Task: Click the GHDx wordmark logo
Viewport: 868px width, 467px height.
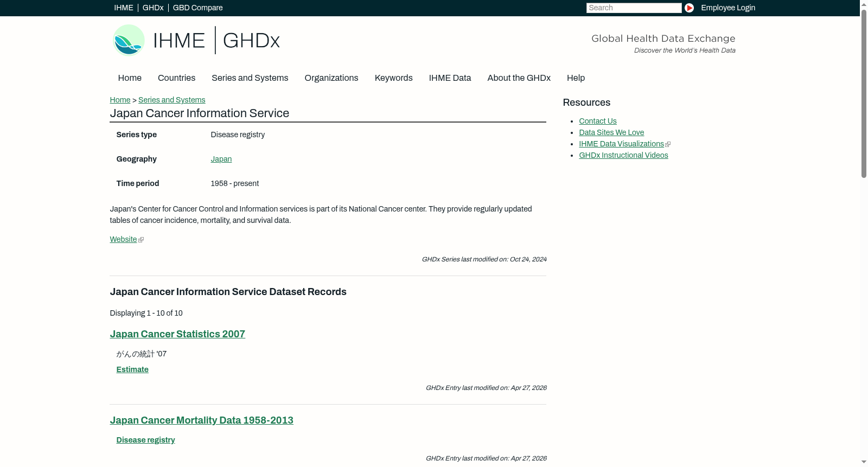Action: (x=251, y=41)
